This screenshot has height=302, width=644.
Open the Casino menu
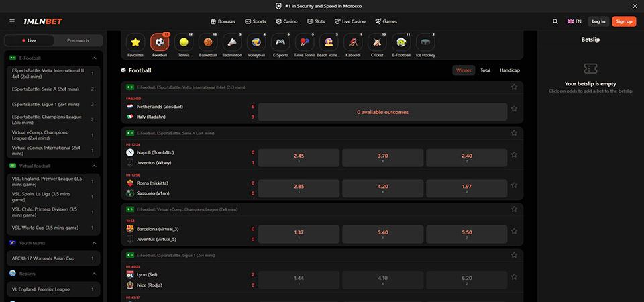tap(286, 21)
